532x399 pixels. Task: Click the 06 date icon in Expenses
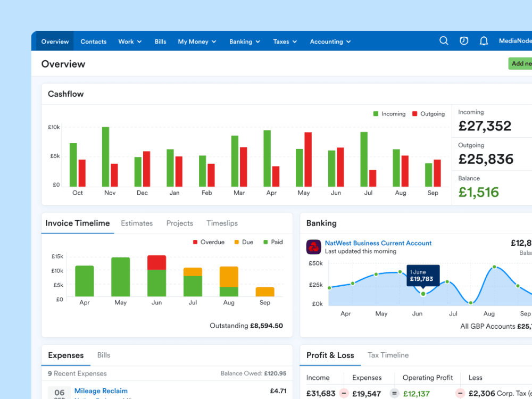[x=59, y=393]
